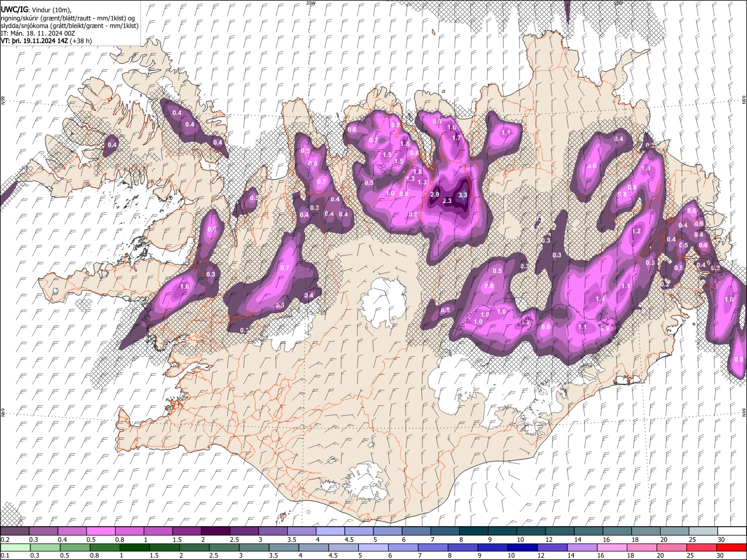The image size is (747, 560).
Task: Select the royal blue 8–9 rain legend swatch
Action: point(463,547)
